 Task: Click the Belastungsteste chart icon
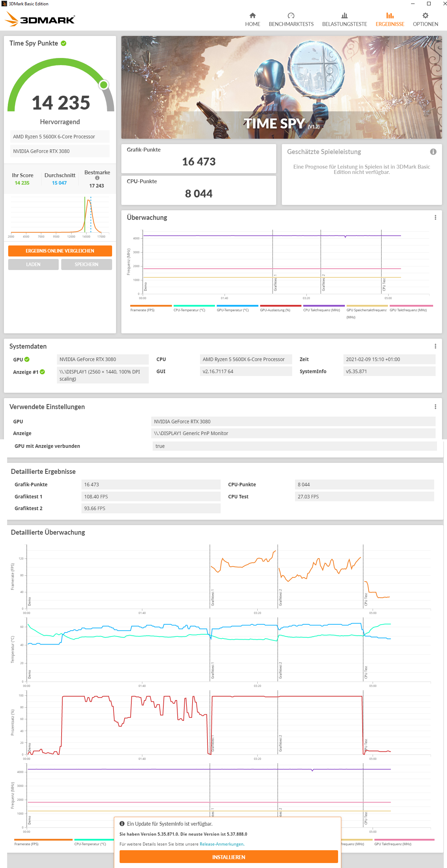[345, 15]
